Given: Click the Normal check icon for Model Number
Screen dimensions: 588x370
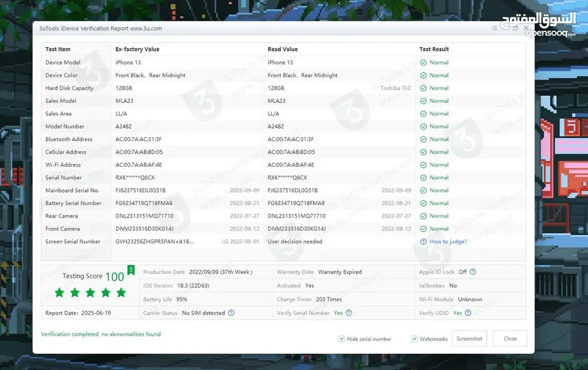Looking at the screenshot, I should (424, 126).
